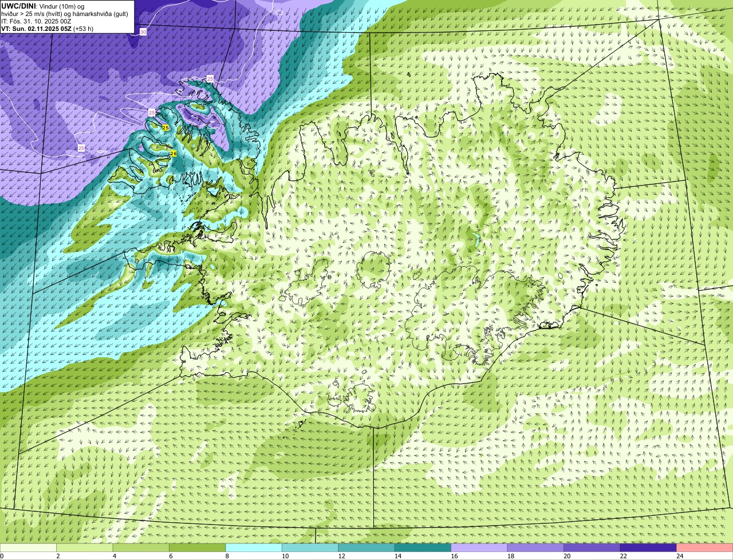Select the light cyan 8–10 m/s legend swatch
The height and width of the screenshot is (560, 733).
(254, 547)
